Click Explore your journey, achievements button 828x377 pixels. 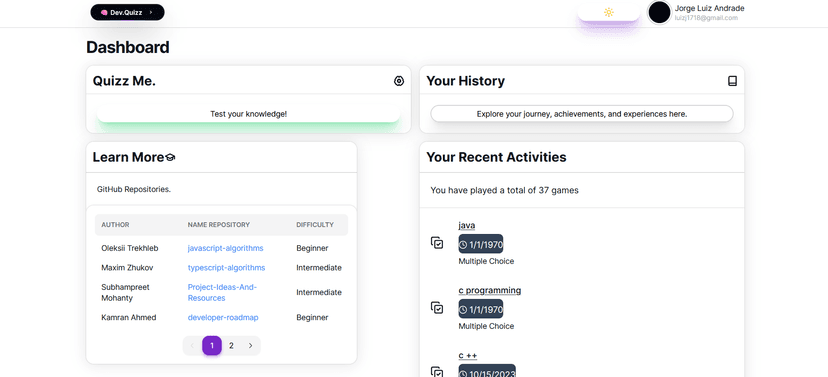point(582,114)
